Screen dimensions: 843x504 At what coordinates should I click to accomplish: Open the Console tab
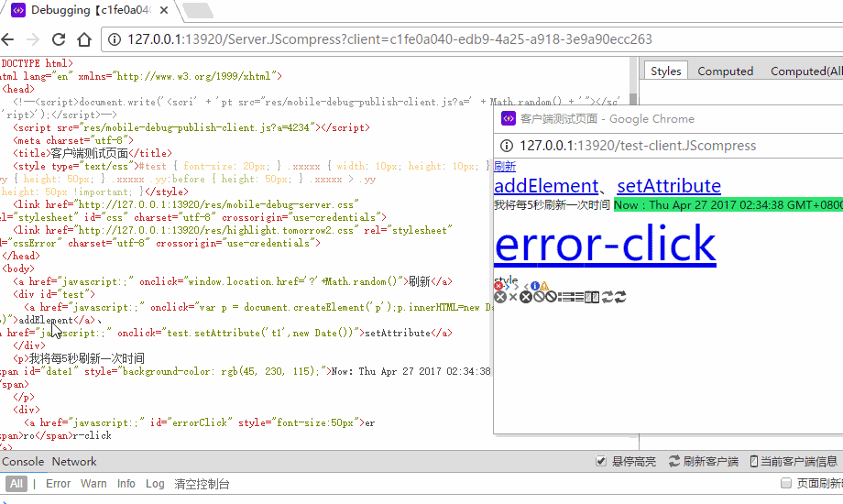[x=23, y=462]
